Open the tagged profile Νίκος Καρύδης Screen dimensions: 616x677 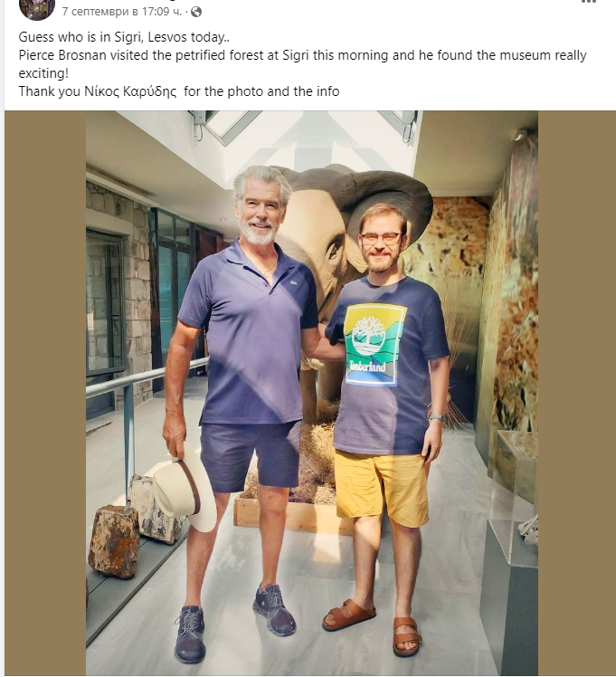130,91
